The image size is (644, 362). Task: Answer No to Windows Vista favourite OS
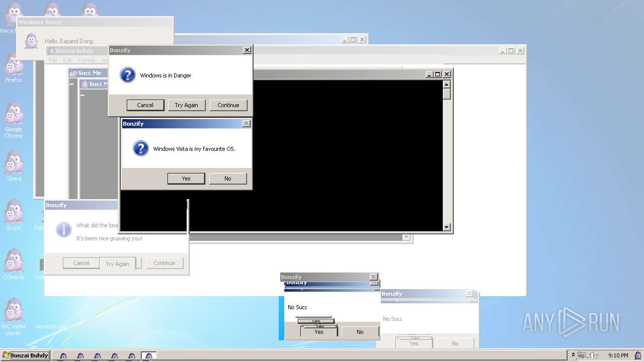tap(228, 178)
